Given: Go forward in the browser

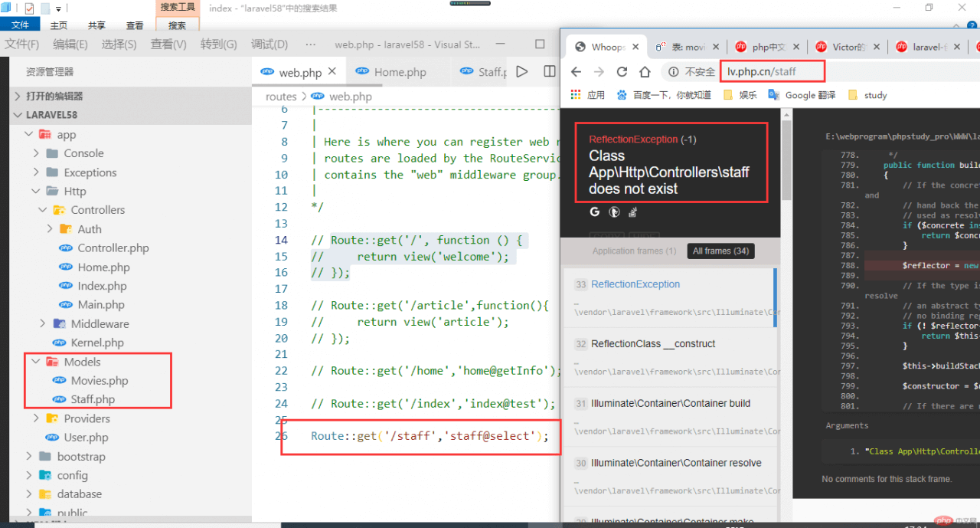Looking at the screenshot, I should click(x=599, y=72).
